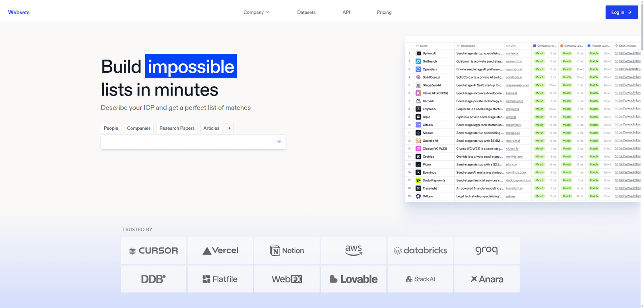Submit the search using the arrow icon
The height and width of the screenshot is (308, 644).
[x=279, y=142]
